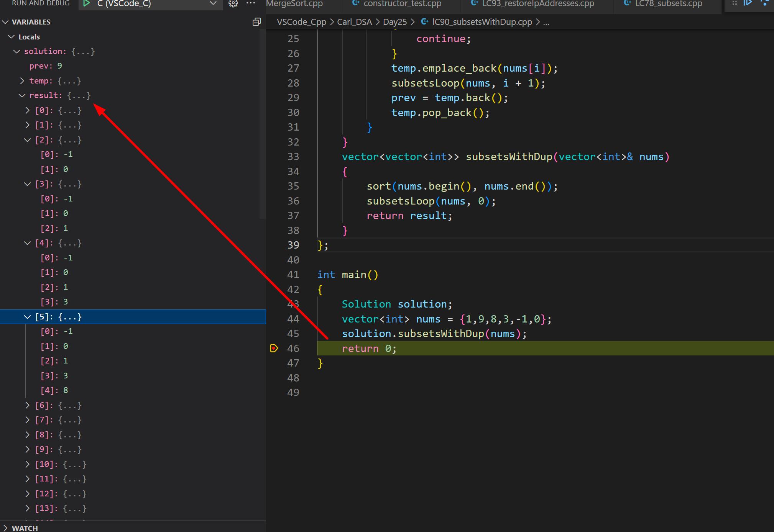This screenshot has height=532, width=774.
Task: Collapse the result variable node
Action: (22, 96)
